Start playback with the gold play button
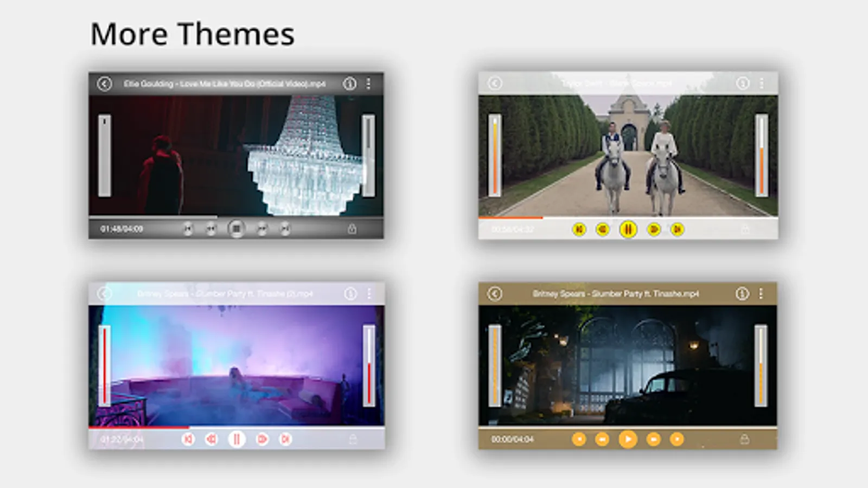 628,439
